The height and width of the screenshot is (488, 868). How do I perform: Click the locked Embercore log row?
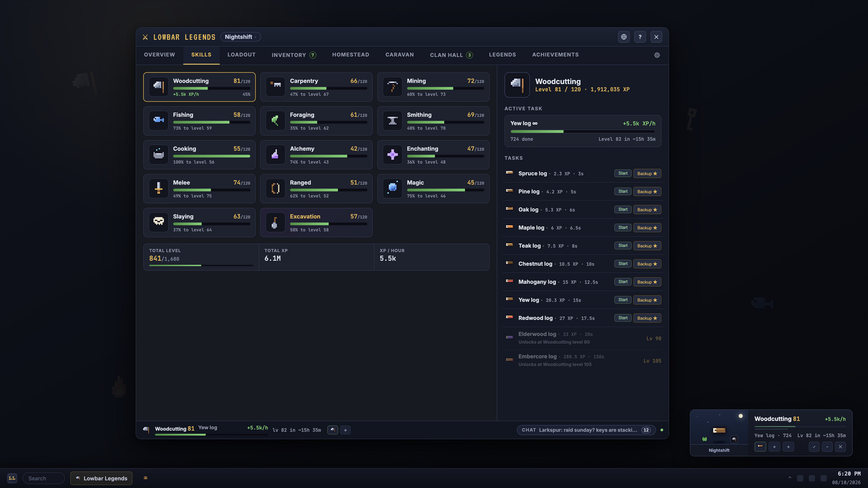pos(583,360)
